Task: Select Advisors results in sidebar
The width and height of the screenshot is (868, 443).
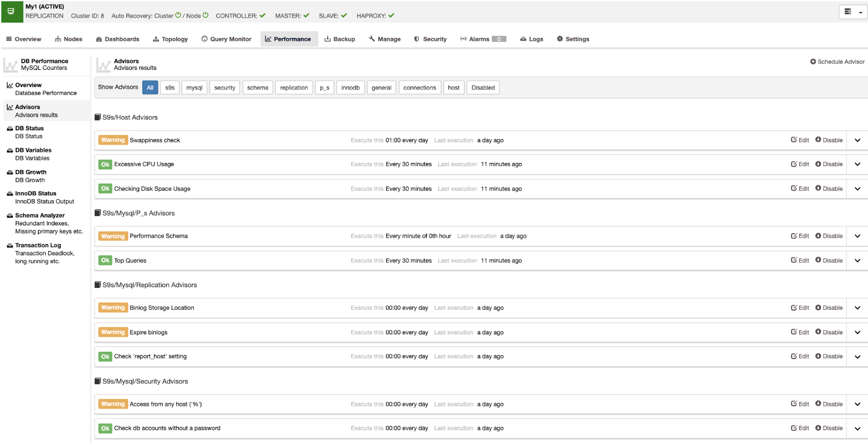Action: (x=46, y=111)
